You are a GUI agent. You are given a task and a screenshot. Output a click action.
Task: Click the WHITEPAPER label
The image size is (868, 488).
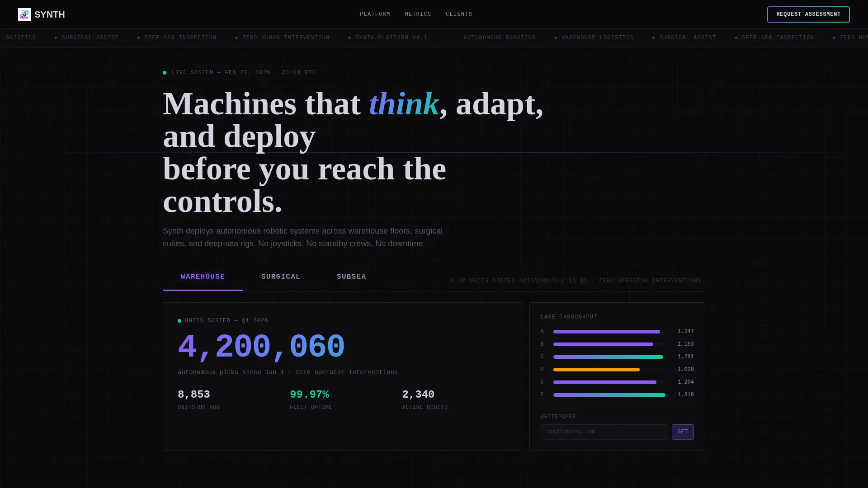pyautogui.click(x=558, y=417)
